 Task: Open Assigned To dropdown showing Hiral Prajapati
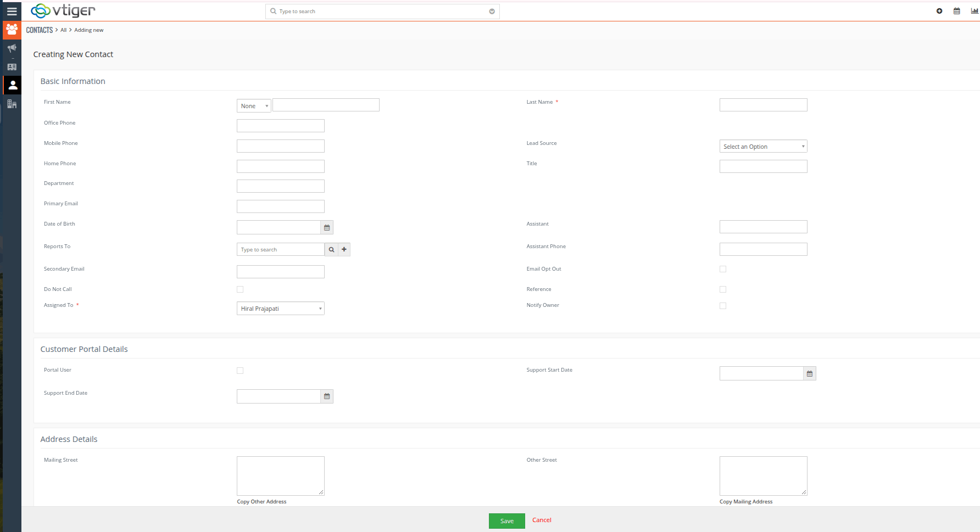click(x=281, y=309)
